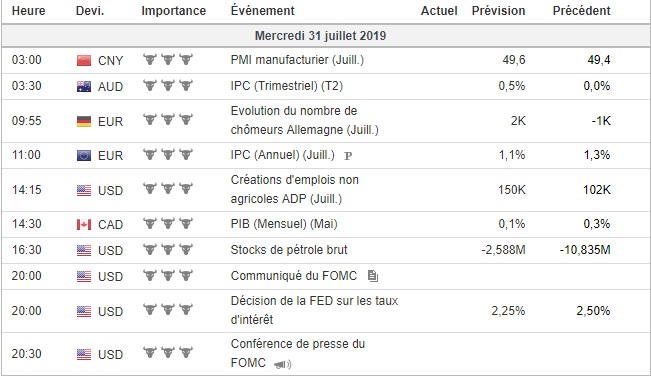The image size is (651, 379).
Task: Click the Prévision column header
Action: 498,11
